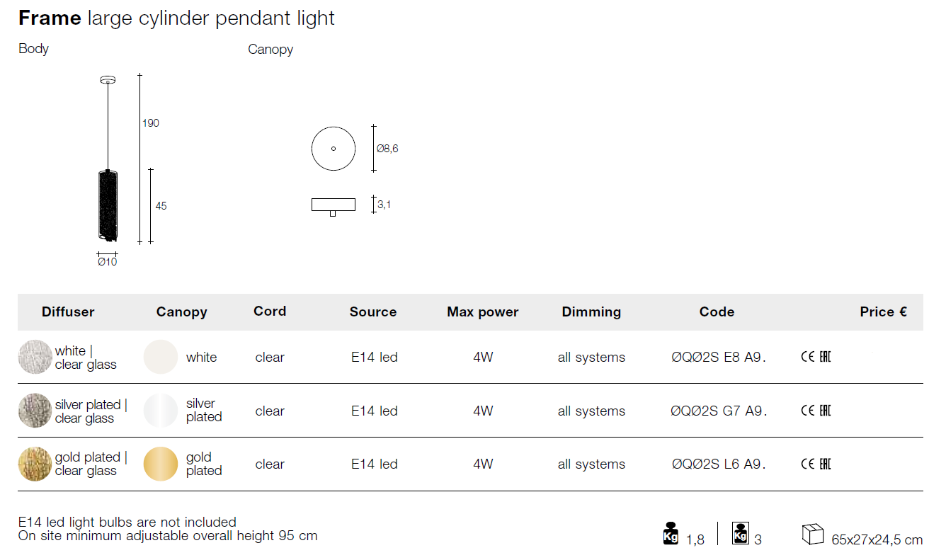
Task: Click the packaging box dimensions icon
Action: (813, 535)
